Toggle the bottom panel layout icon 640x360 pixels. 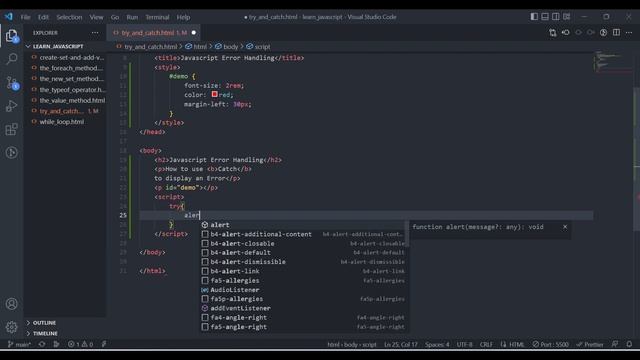545,17
